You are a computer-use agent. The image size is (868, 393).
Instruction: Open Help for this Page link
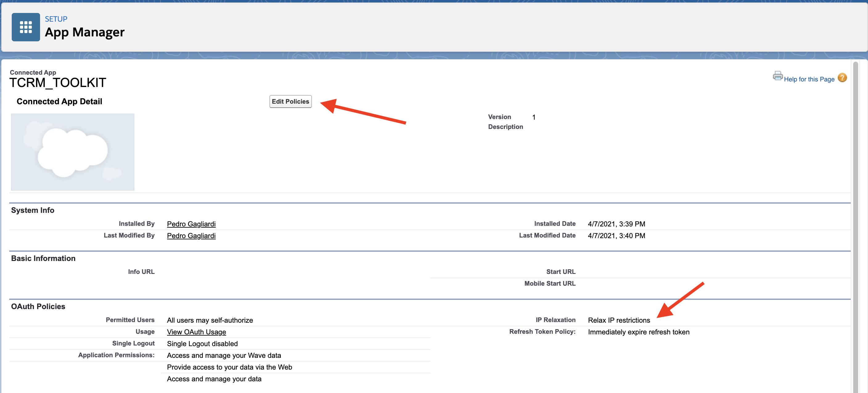[809, 79]
